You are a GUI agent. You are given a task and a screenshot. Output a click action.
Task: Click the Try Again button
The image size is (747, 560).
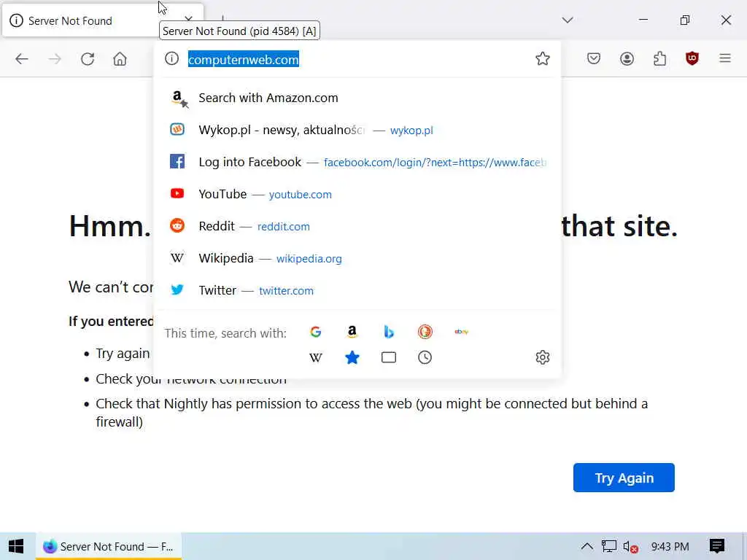pyautogui.click(x=624, y=478)
